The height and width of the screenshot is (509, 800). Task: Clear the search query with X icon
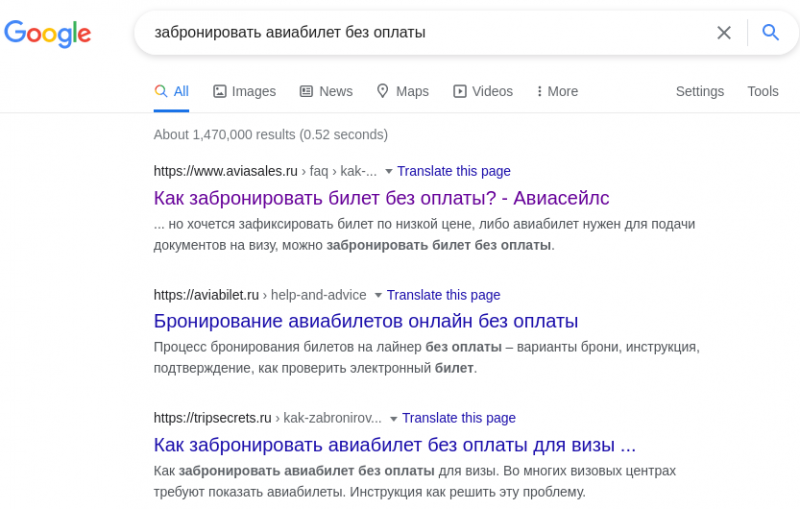[x=724, y=32]
